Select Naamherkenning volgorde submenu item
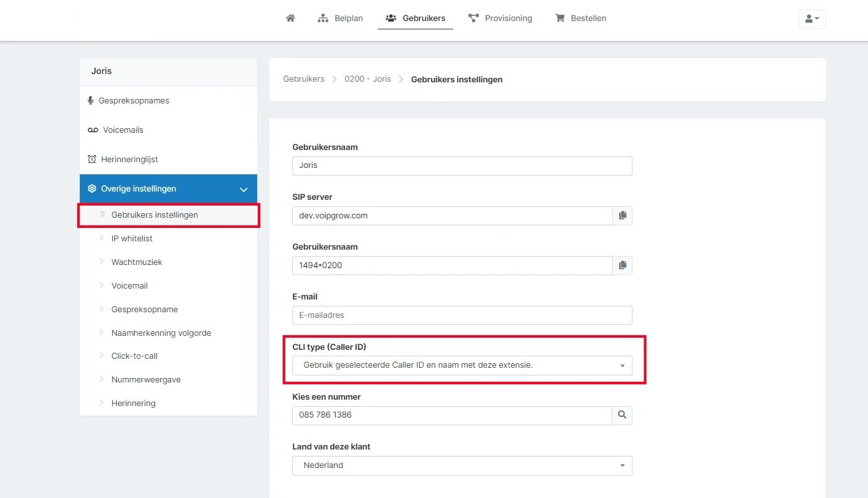Viewport: 868px width, 498px height. (x=168, y=333)
